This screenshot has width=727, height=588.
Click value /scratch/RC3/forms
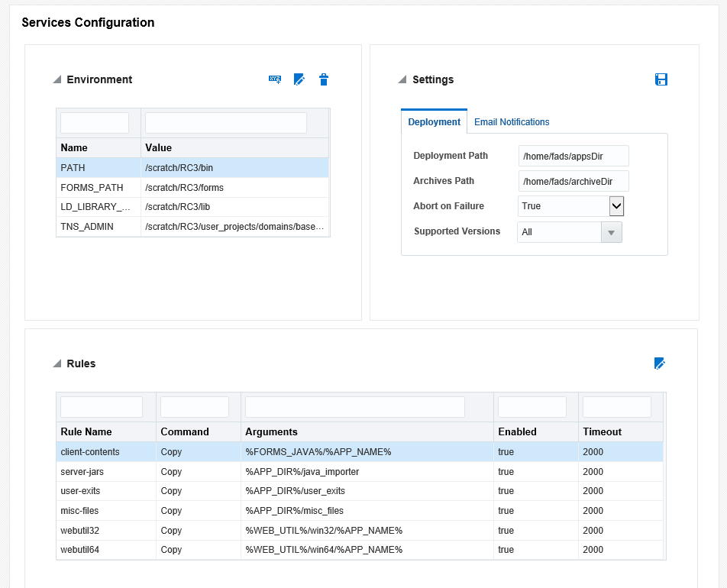[x=184, y=187]
